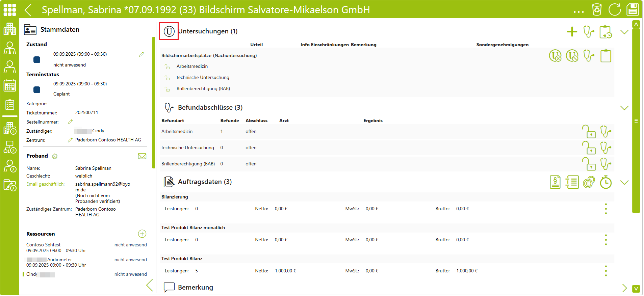Open the stopwatch icon in Auftragsdaten
The height and width of the screenshot is (296, 644).
(606, 182)
